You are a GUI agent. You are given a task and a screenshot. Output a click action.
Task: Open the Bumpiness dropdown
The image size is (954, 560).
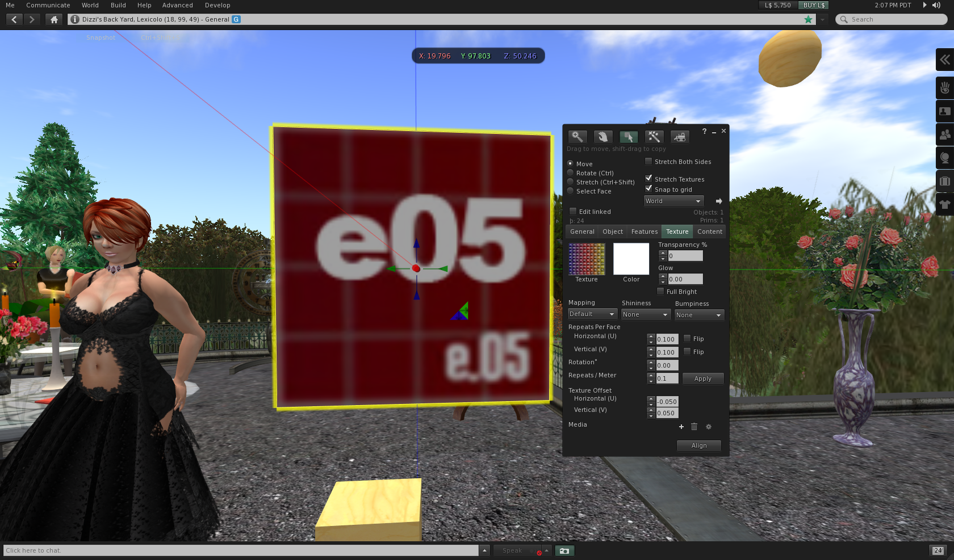pos(698,315)
